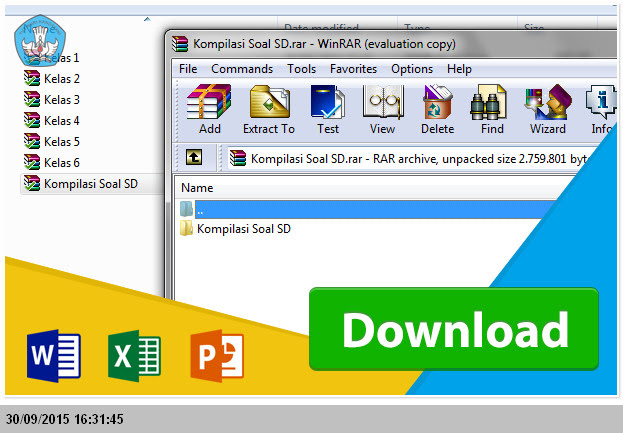This screenshot has height=433, width=623.
Task: Open the Commands menu
Action: 242,69
